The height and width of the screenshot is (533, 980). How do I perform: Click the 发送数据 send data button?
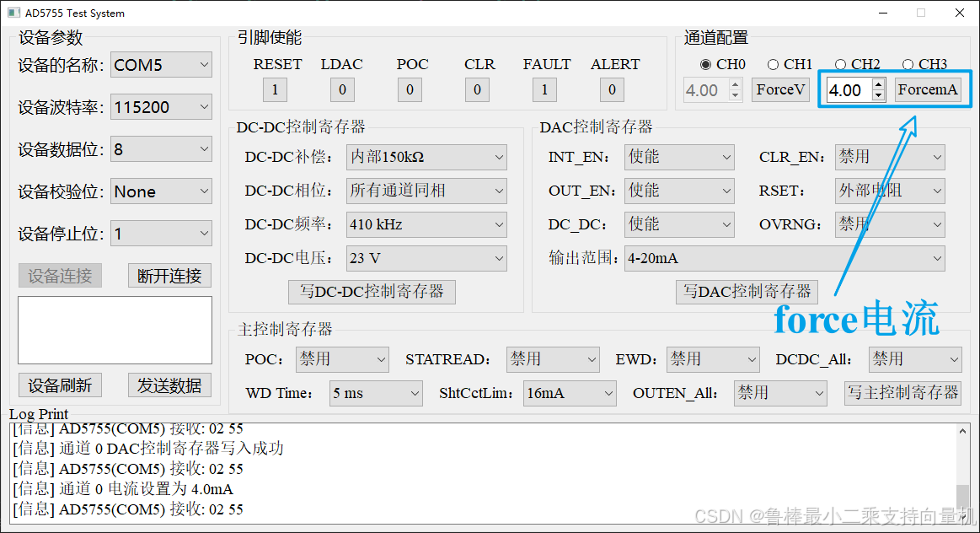pyautogui.click(x=169, y=385)
